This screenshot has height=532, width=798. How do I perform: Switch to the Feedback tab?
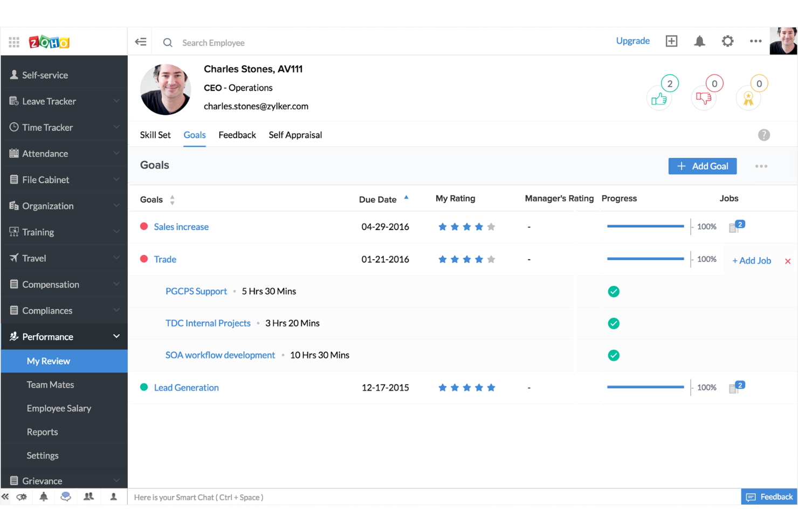237,135
